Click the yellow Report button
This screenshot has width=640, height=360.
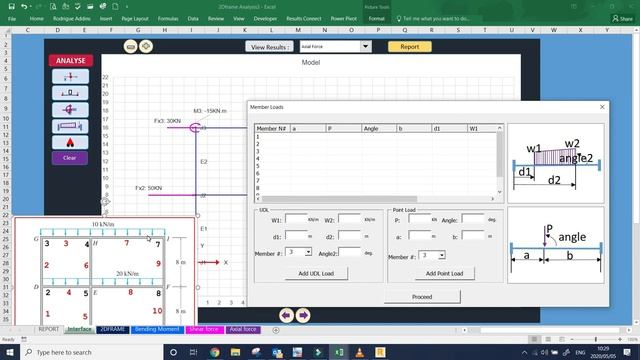click(x=409, y=47)
